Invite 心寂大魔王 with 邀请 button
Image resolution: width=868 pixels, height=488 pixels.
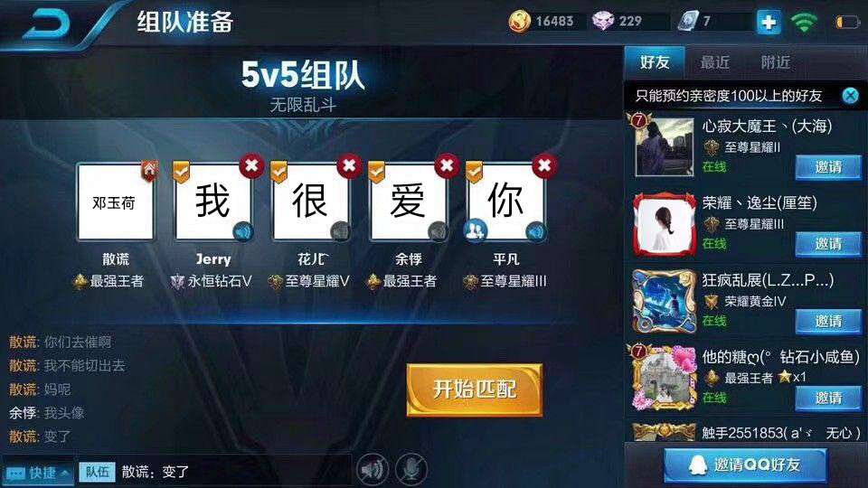tap(828, 167)
